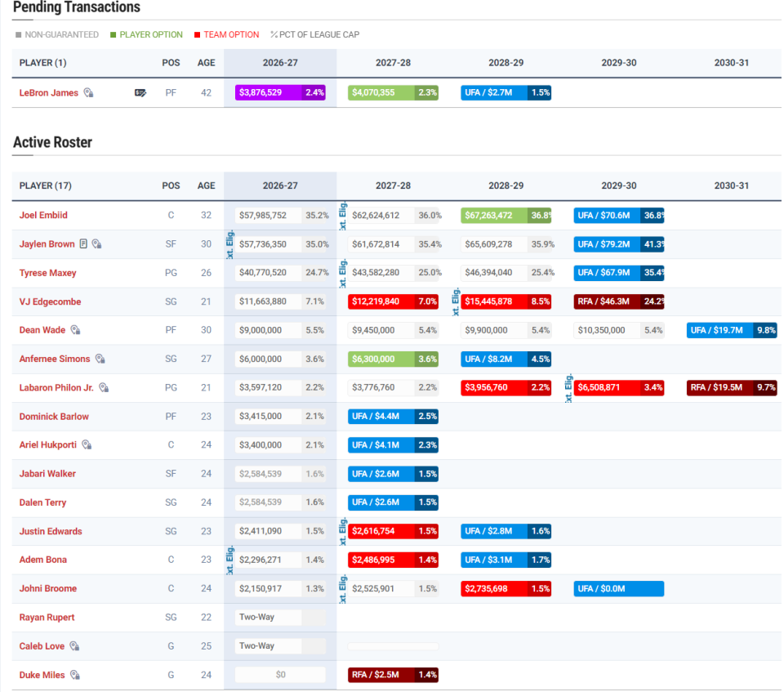The image size is (784, 692).
Task: Open the notes document icon beside Jaylen Brown
Action: click(83, 243)
